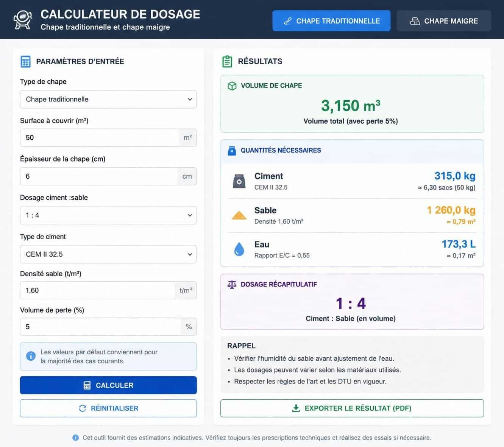Click the calculator icon on Calculer button

(x=87, y=385)
